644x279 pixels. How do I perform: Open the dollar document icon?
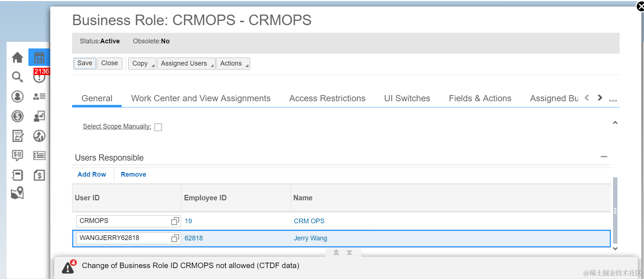[x=39, y=175]
